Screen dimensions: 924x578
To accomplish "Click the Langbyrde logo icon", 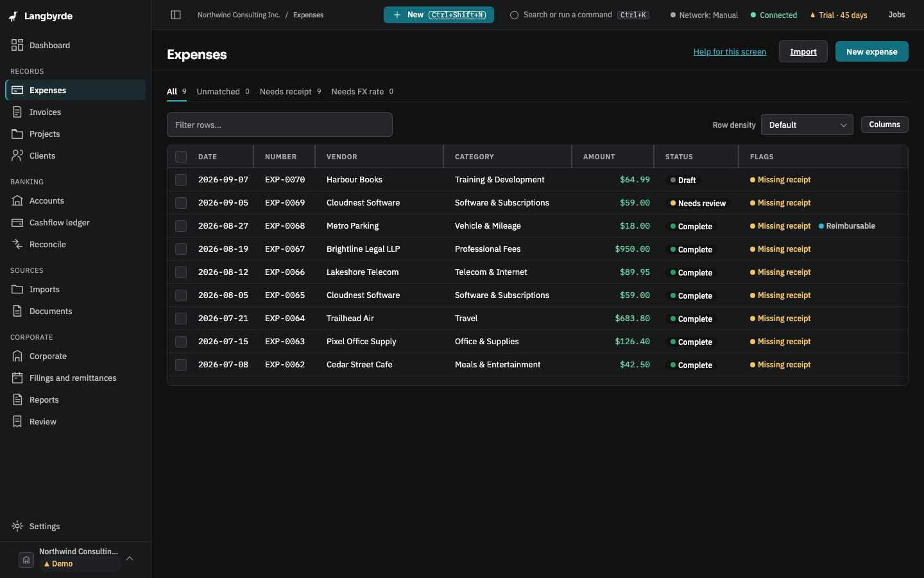I will [x=13, y=16].
